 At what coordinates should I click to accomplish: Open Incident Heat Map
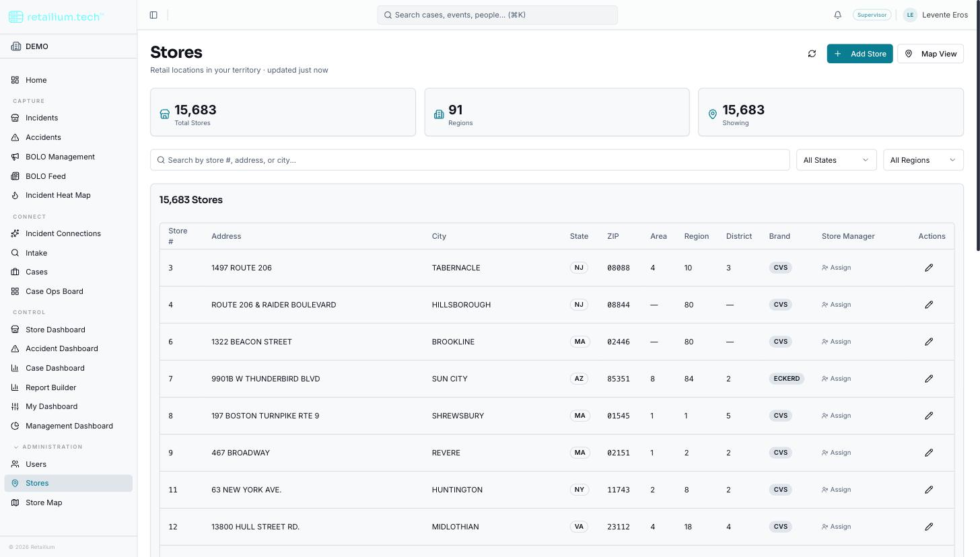[x=68, y=195]
